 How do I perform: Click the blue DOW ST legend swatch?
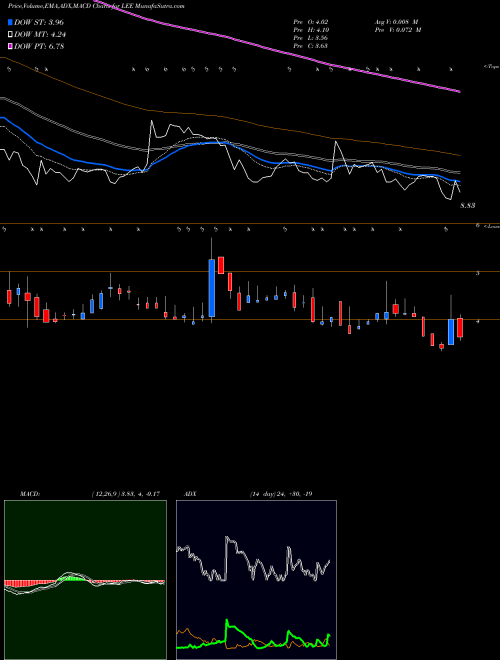pyautogui.click(x=11, y=22)
